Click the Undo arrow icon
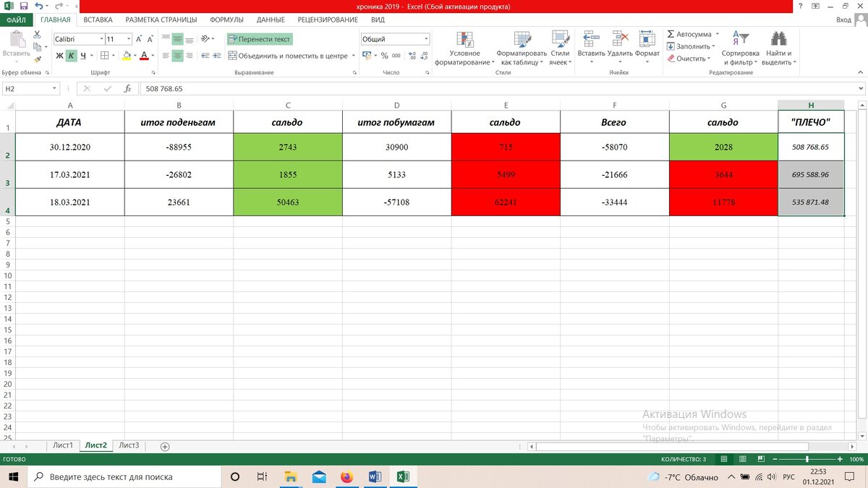 pyautogui.click(x=40, y=6)
